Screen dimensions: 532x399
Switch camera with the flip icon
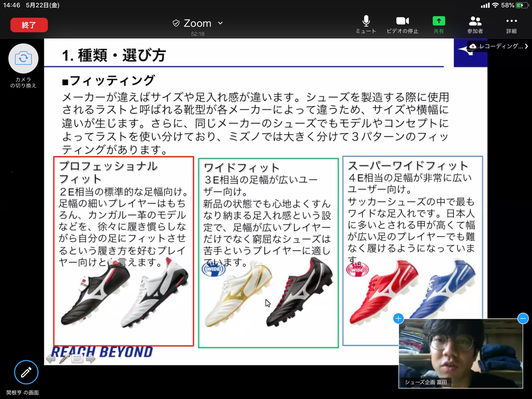click(x=23, y=59)
